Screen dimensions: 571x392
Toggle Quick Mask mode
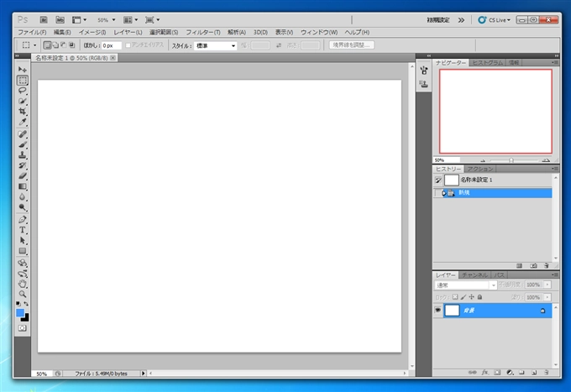pos(23,328)
